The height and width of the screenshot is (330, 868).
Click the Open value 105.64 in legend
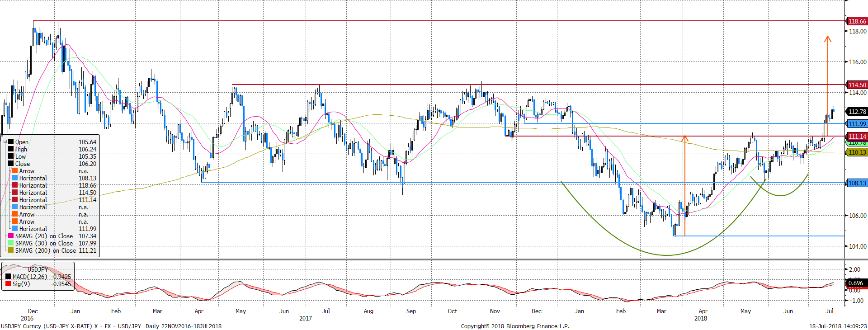[x=88, y=142]
